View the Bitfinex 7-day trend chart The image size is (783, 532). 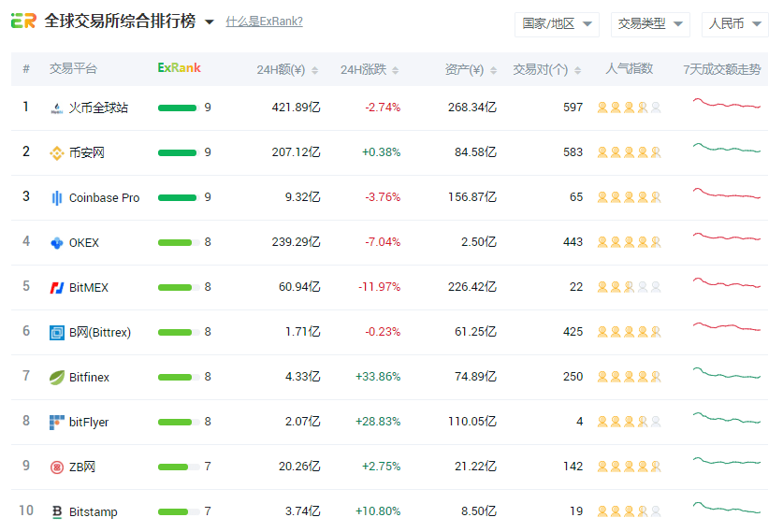tap(727, 373)
